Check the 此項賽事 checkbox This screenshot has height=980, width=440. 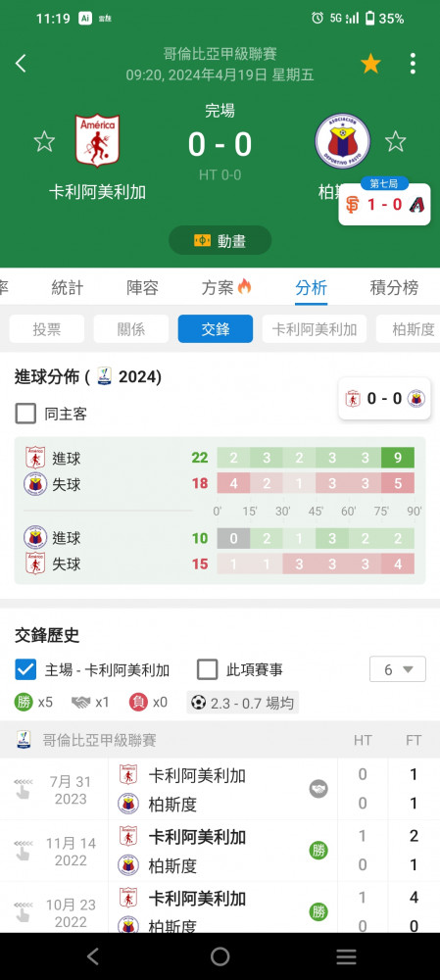coord(208,670)
